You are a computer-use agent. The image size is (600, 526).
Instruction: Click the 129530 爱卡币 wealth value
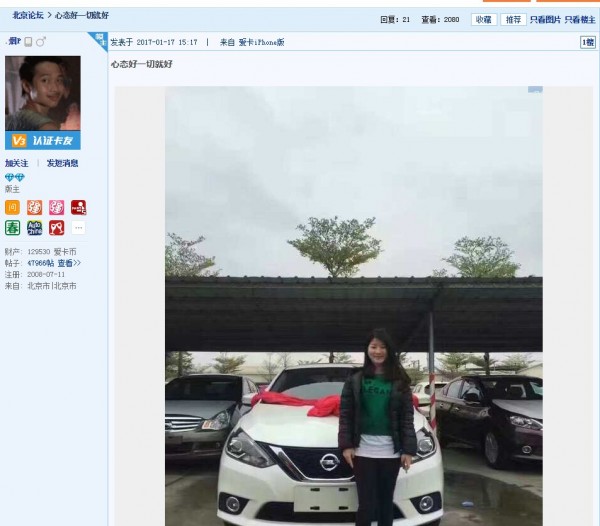click(52, 252)
